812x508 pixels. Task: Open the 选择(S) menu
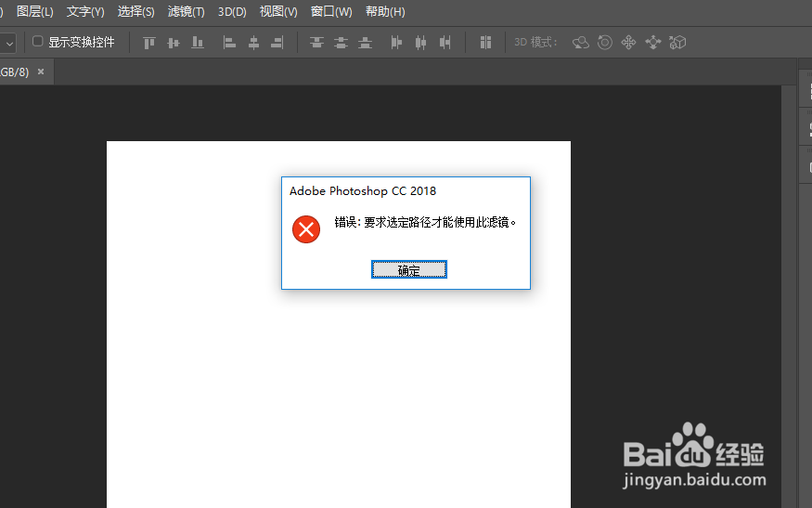[x=135, y=11]
